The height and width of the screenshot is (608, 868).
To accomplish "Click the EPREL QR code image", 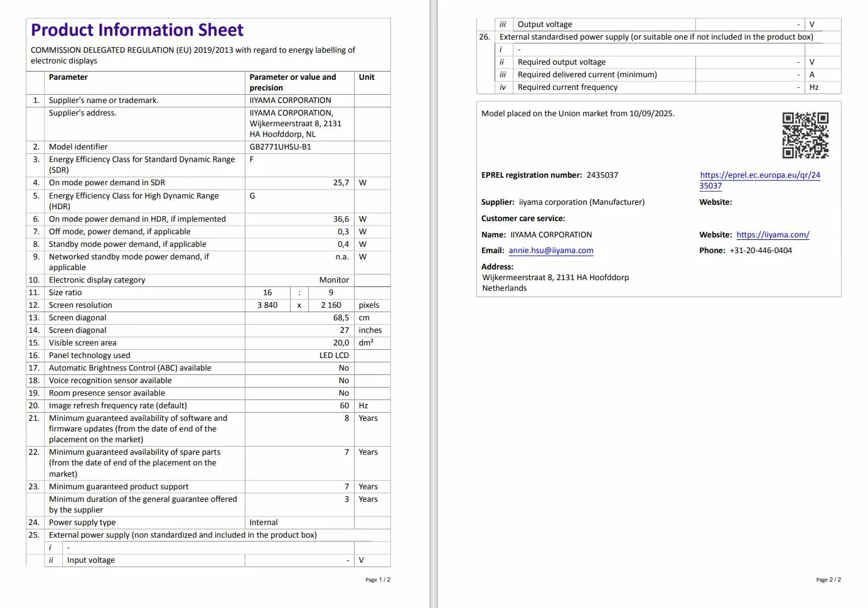I will (805, 135).
